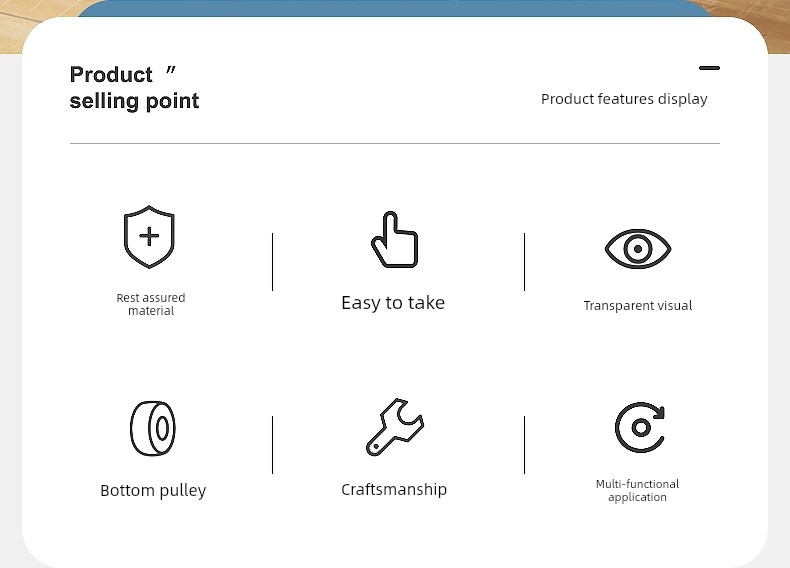This screenshot has height=568, width=790.
Task: Click the dash icon above features display
Action: [709, 68]
